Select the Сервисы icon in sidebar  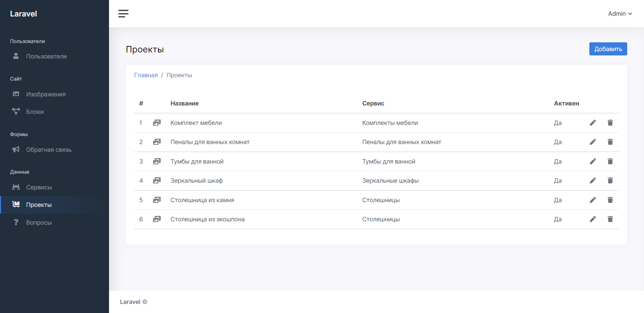coord(16,187)
